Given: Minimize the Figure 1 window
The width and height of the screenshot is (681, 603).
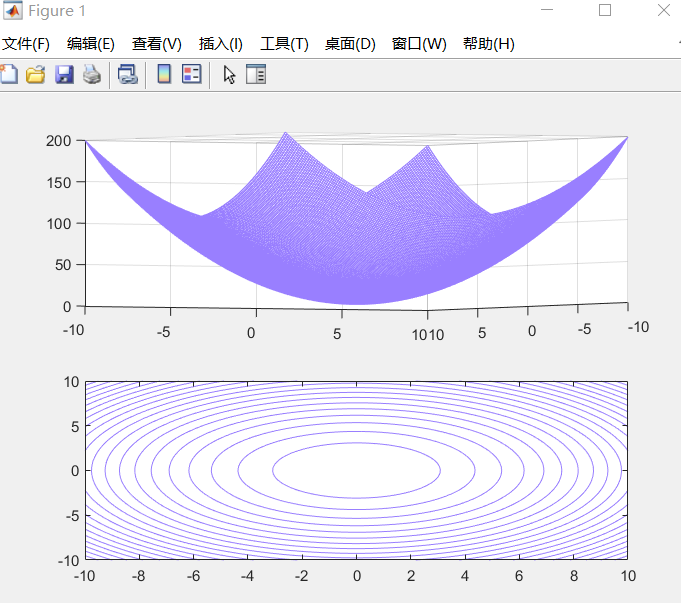Looking at the screenshot, I should tap(547, 10).
